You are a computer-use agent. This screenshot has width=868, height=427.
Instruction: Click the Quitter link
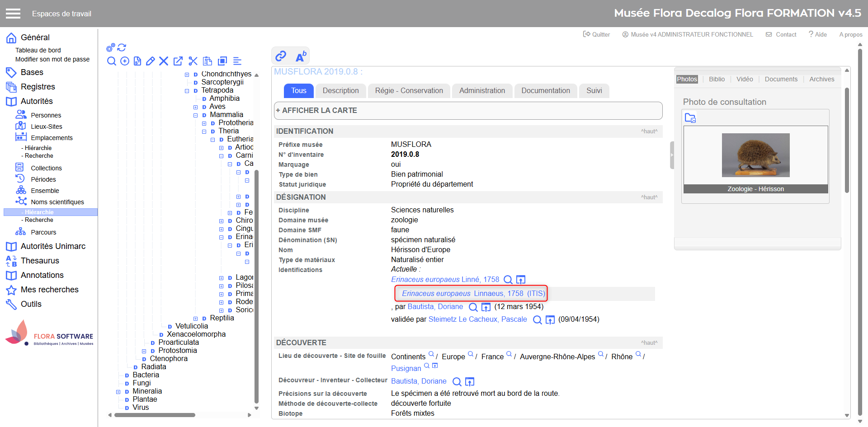pos(596,34)
